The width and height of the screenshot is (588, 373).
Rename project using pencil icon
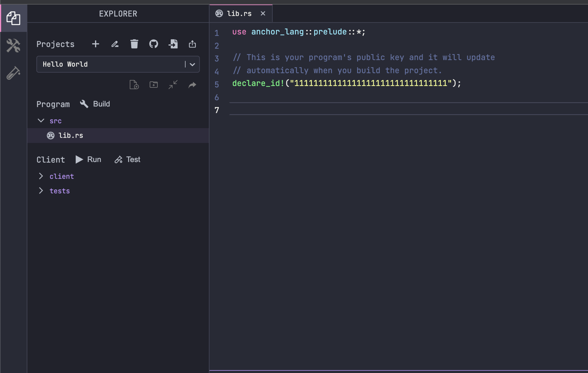click(115, 44)
